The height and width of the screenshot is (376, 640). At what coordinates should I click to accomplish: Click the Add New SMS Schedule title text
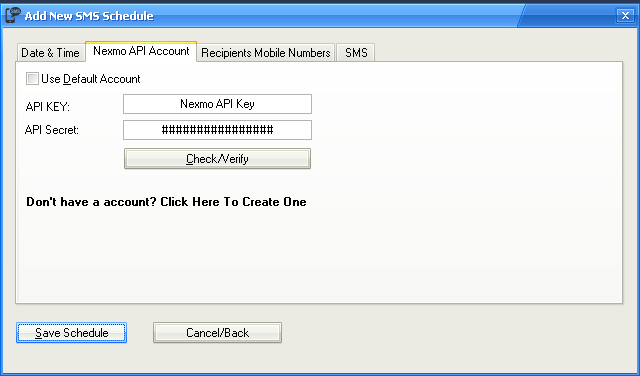89,16
